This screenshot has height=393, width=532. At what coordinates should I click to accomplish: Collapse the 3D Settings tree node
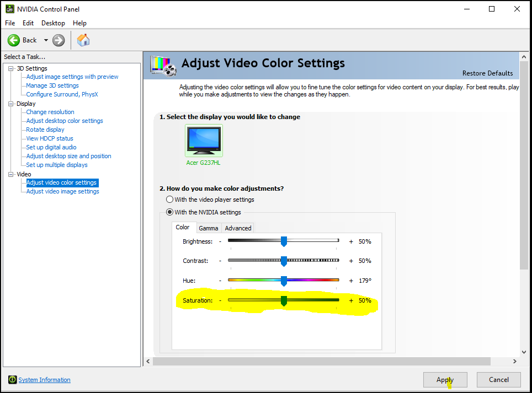pos(11,68)
